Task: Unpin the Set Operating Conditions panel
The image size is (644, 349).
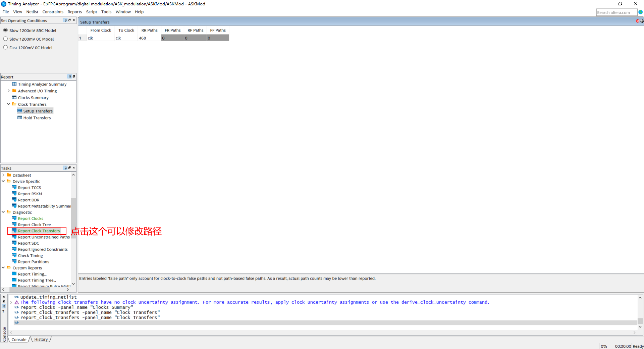Action: point(65,20)
